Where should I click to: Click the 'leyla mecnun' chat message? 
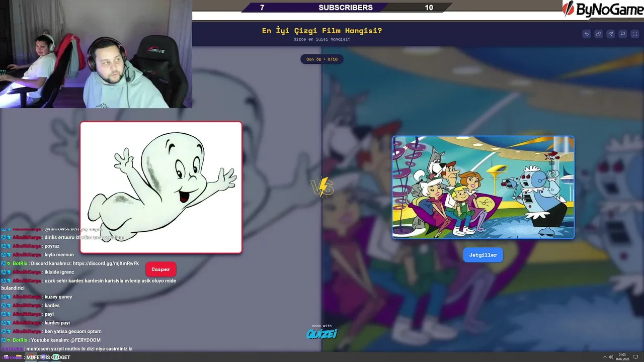pyautogui.click(x=59, y=254)
